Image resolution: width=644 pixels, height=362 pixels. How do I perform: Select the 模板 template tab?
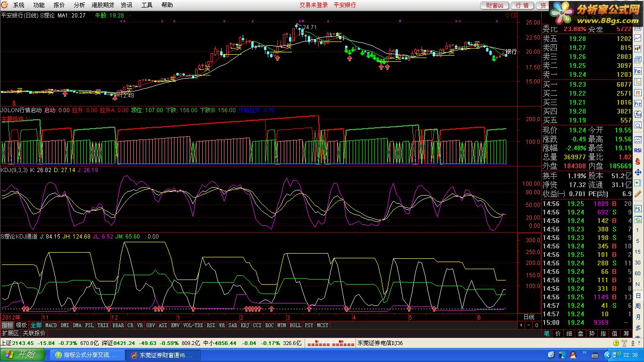(x=21, y=325)
